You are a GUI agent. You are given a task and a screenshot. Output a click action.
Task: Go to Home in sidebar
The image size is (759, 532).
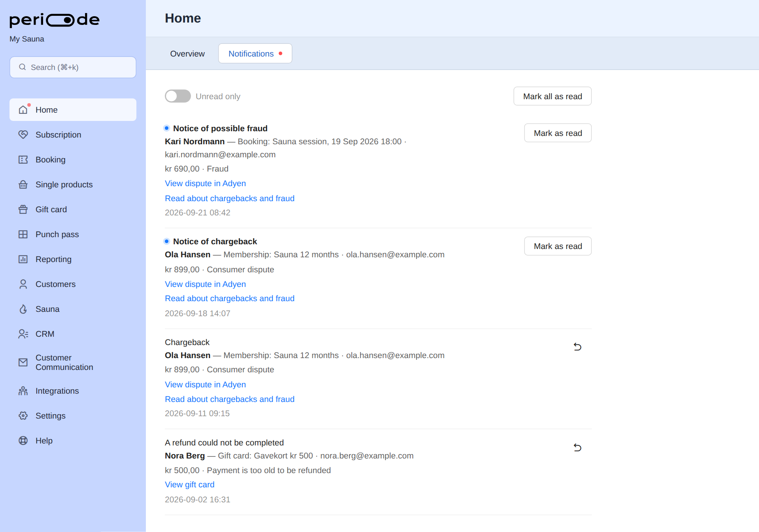(73, 110)
